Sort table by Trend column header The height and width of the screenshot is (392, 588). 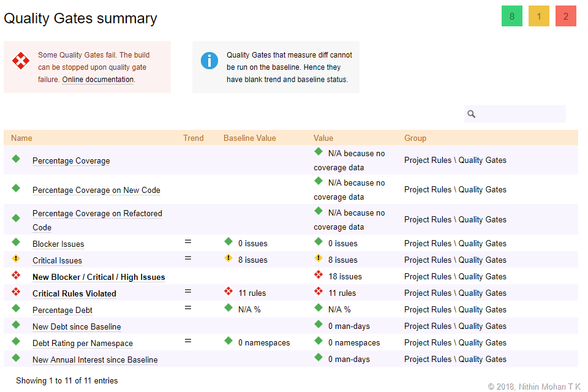(x=194, y=138)
